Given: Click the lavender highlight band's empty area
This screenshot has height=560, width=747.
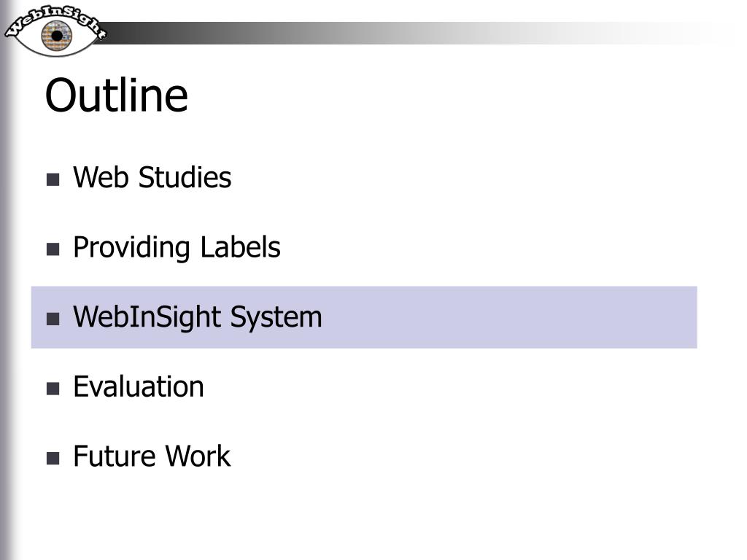Looking at the screenshot, I should [x=510, y=317].
